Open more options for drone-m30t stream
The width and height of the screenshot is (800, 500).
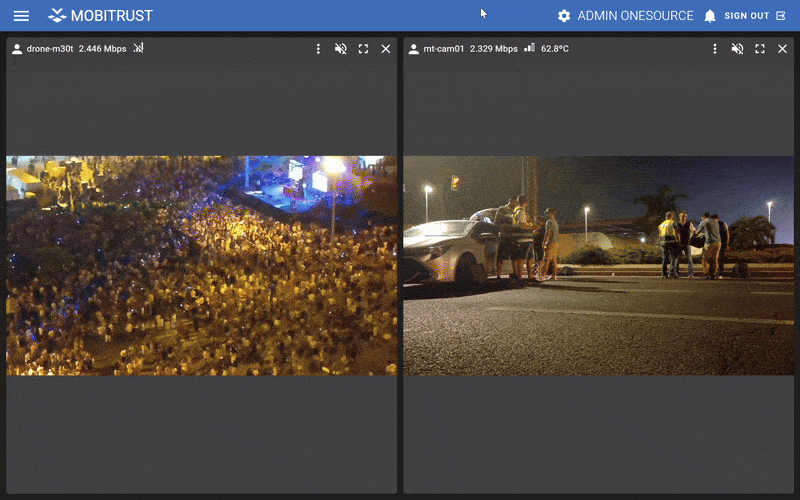[x=318, y=49]
